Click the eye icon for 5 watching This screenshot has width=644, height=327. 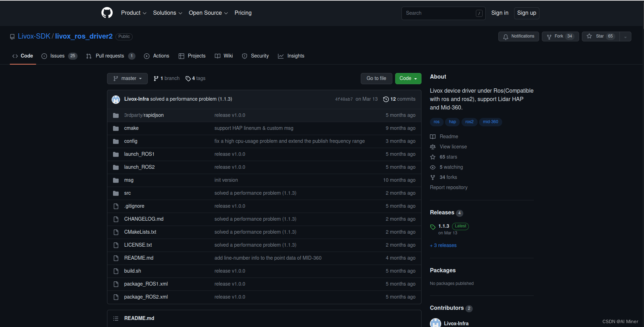433,167
